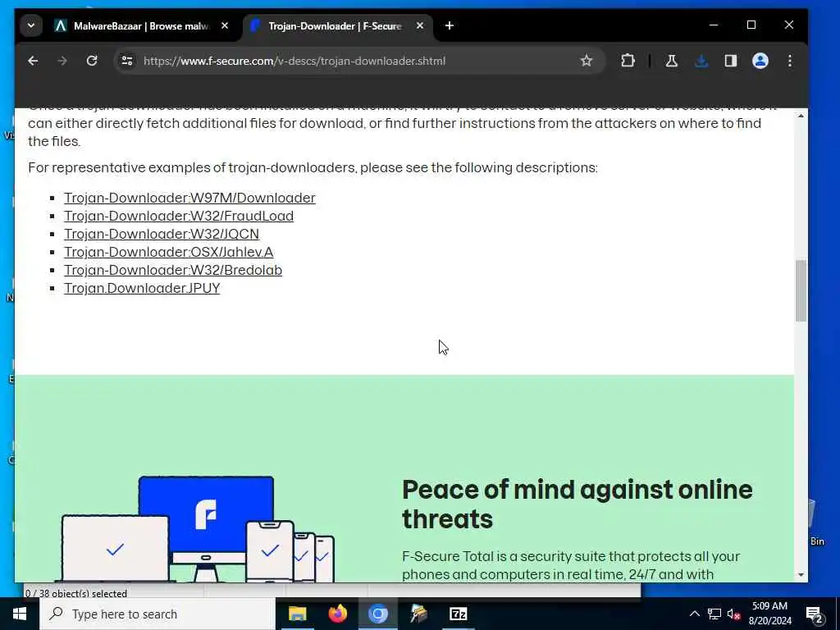
Task: Click the 'Peace of mind against online threats' heading
Action: [577, 504]
